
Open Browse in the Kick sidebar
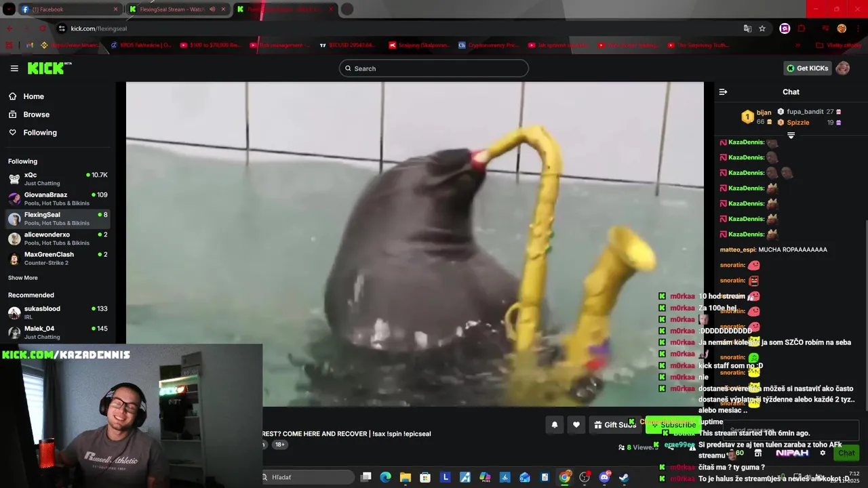coord(36,115)
